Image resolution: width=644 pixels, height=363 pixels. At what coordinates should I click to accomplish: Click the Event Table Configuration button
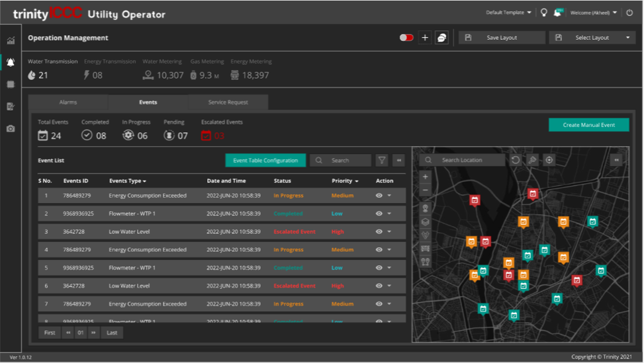(265, 161)
